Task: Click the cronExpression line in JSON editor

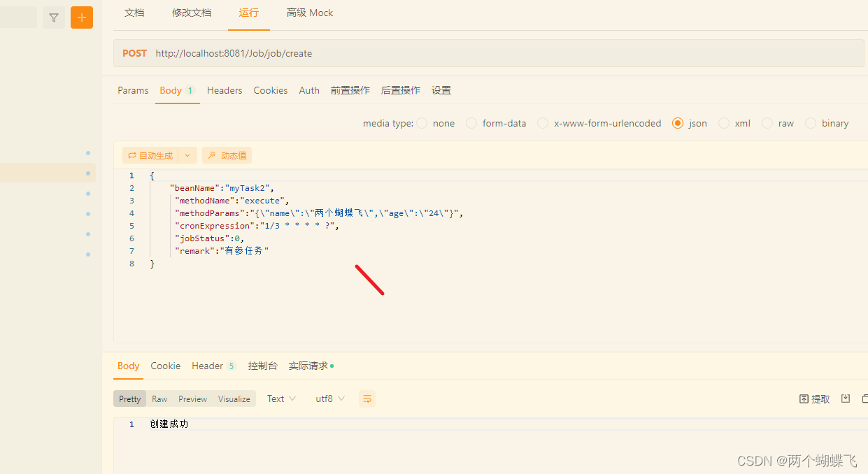Action: point(257,226)
